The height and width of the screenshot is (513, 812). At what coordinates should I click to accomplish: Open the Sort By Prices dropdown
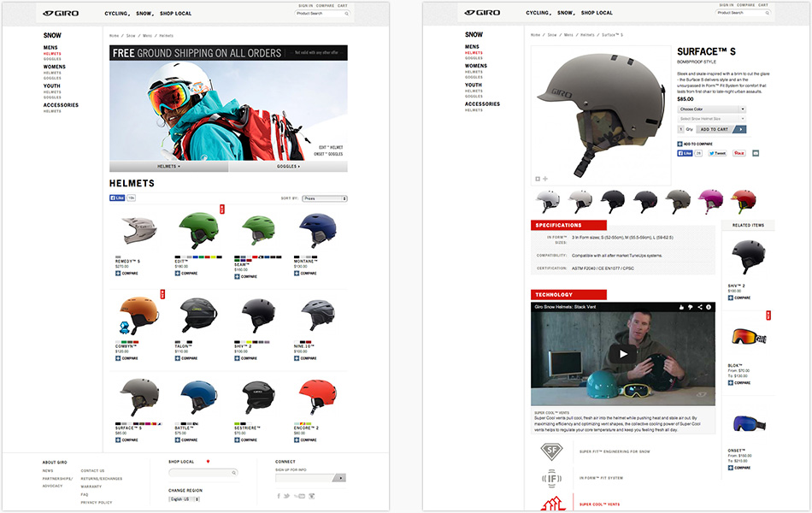click(325, 198)
